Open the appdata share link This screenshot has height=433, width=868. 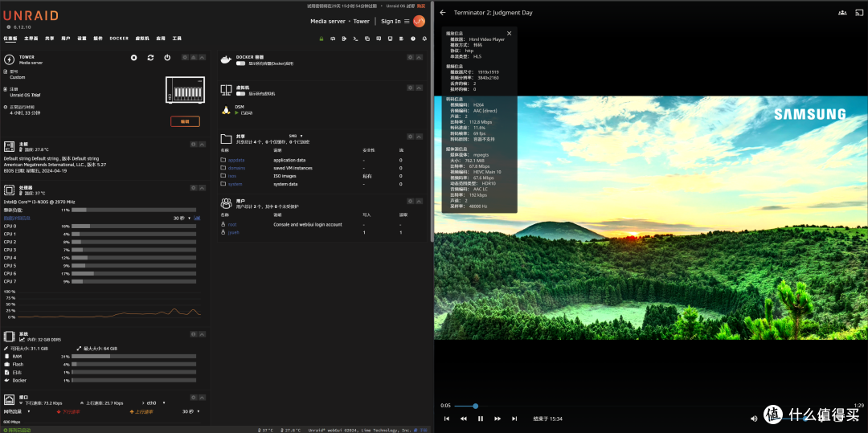click(x=236, y=160)
